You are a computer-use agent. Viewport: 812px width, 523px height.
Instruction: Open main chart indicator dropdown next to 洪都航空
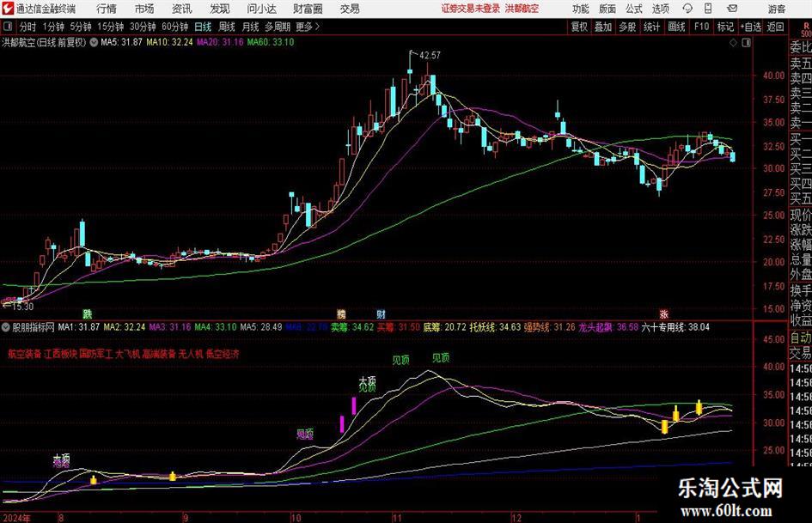click(94, 42)
